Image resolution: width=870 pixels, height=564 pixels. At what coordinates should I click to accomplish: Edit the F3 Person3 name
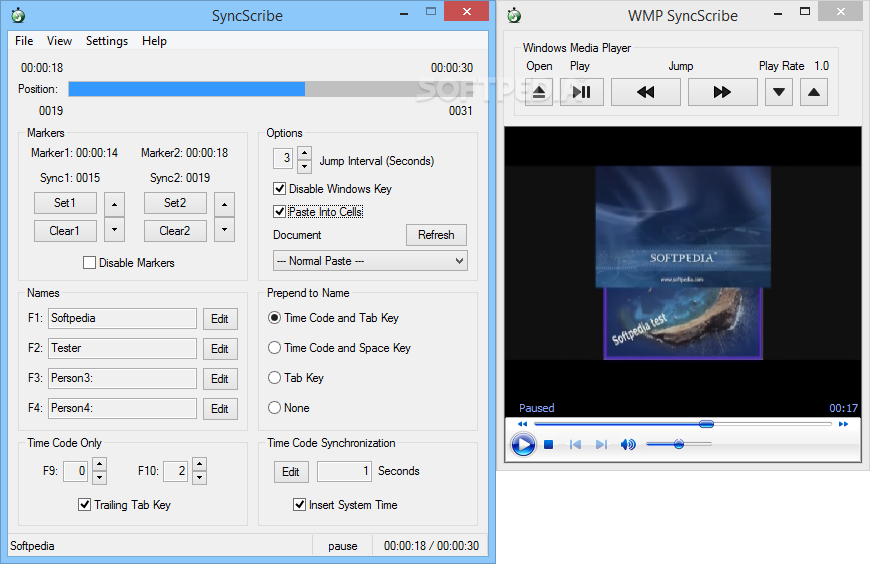point(220,379)
